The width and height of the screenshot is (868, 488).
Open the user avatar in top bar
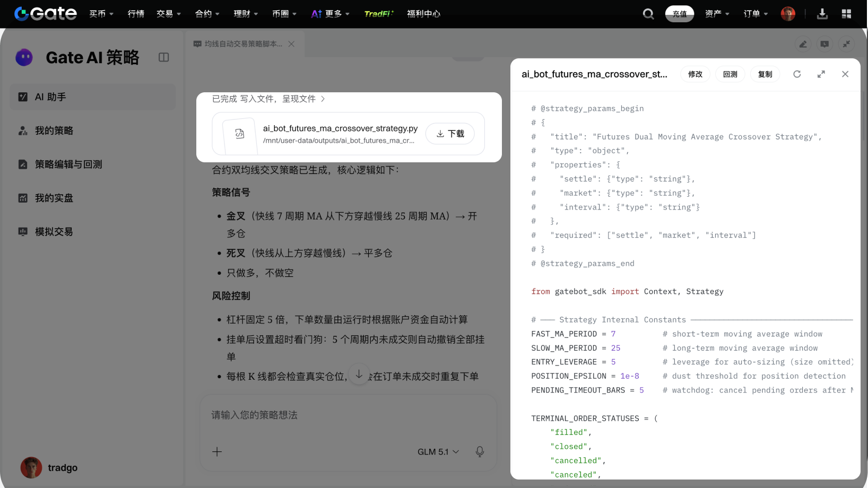(788, 14)
